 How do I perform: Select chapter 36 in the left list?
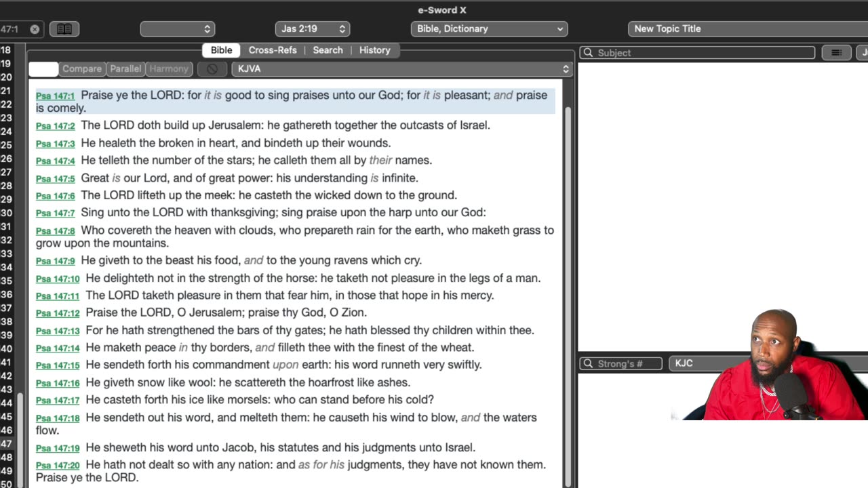(6, 294)
